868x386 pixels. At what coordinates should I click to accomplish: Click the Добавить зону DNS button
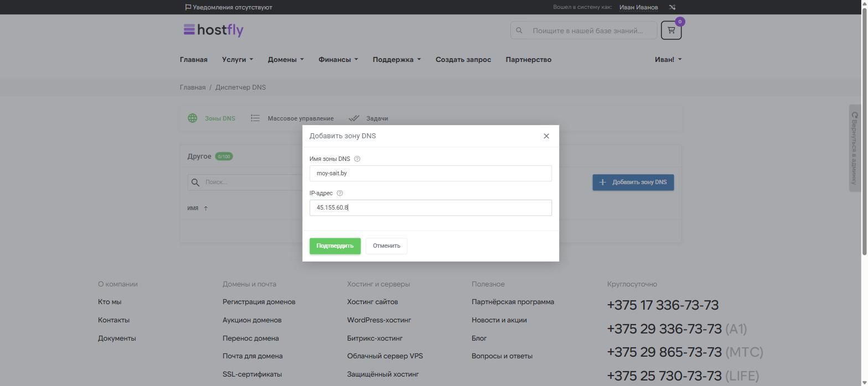(633, 182)
